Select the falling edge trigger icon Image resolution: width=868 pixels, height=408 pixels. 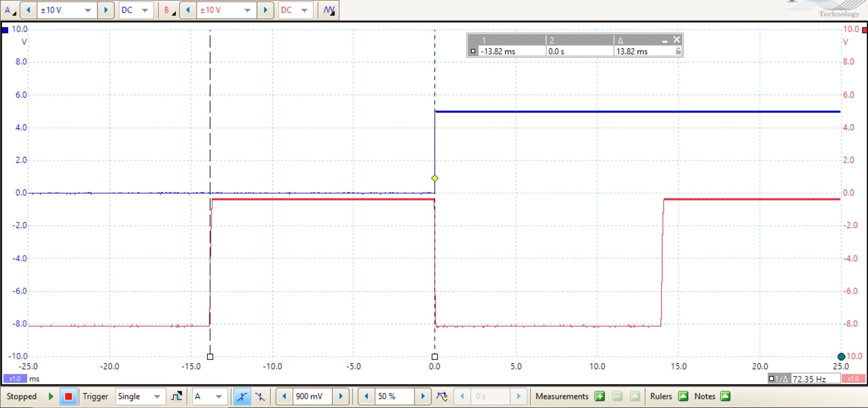pos(260,397)
